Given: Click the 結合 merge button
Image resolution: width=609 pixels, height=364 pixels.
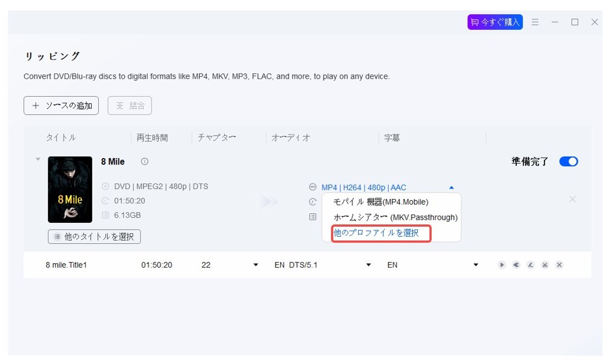Looking at the screenshot, I should [130, 106].
